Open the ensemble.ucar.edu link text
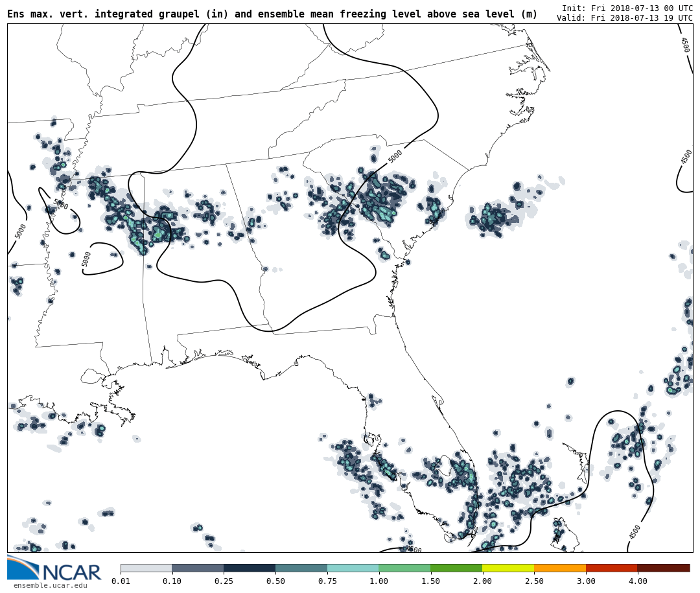The height and width of the screenshot is (593, 700). tap(50, 586)
